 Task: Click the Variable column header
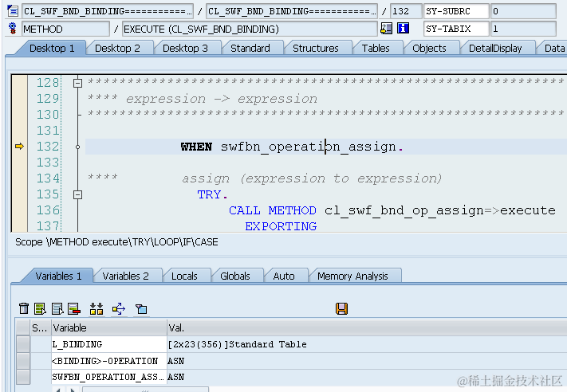click(x=108, y=327)
